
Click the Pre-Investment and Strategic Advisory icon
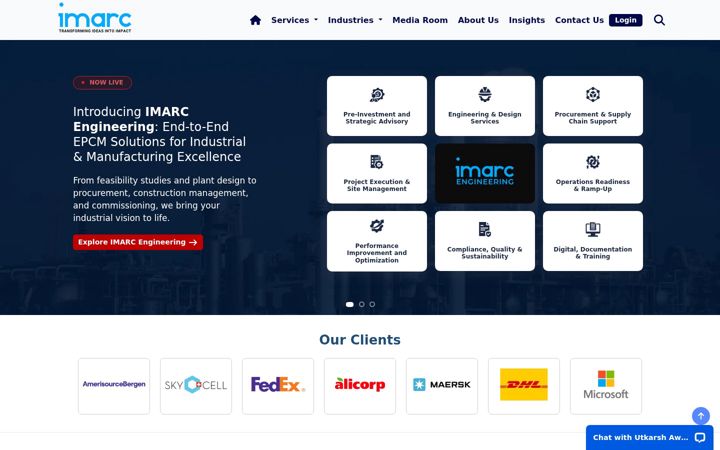pyautogui.click(x=377, y=95)
